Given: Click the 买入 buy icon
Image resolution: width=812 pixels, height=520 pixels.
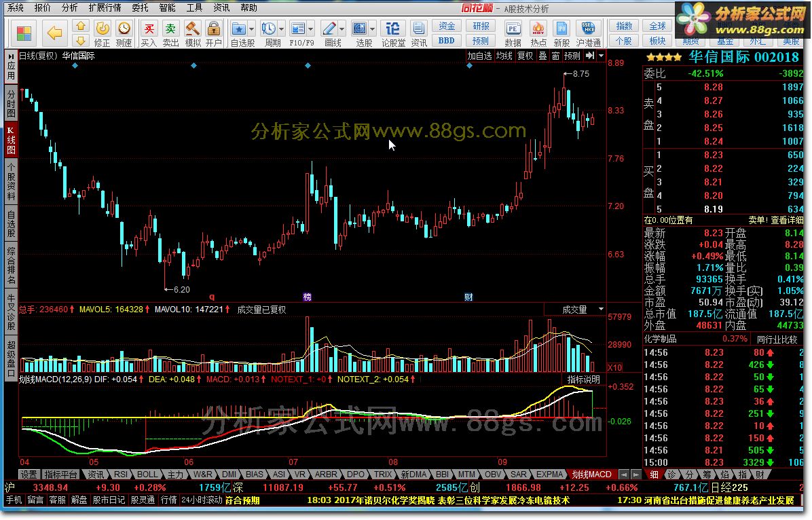Looking at the screenshot, I should pyautogui.click(x=149, y=34).
